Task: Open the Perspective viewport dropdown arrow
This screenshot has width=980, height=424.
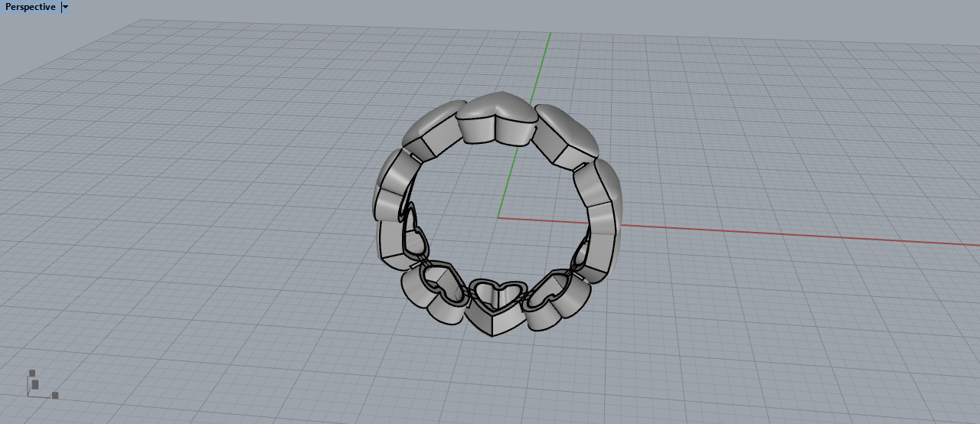Action: pos(65,7)
